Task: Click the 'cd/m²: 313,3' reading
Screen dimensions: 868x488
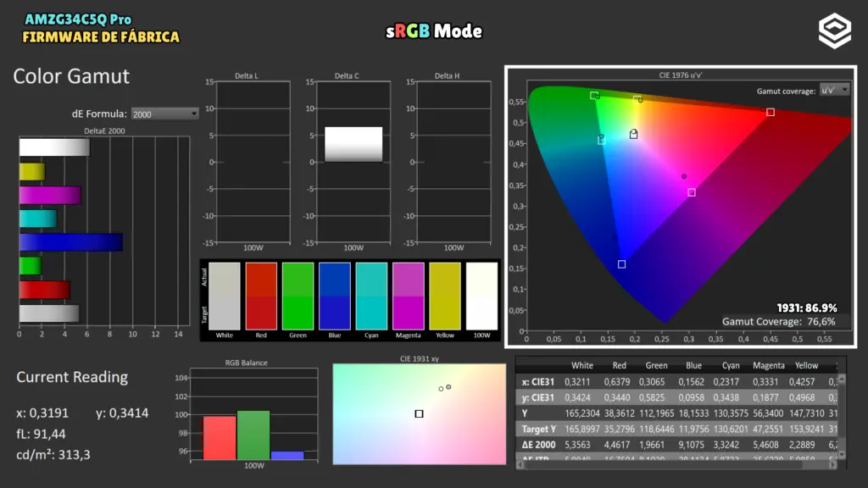Action: [53, 455]
